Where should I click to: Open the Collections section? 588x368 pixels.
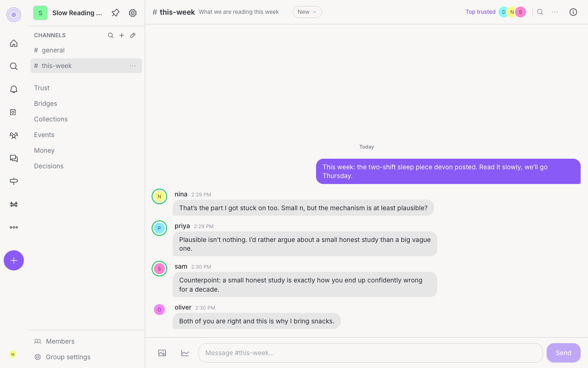pos(51,119)
